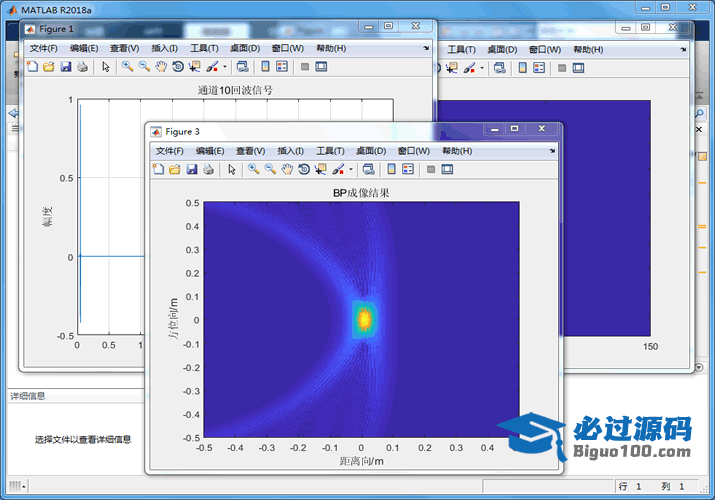The image size is (715, 500).
Task: Click Insert Colorbar icon in back figure window
Action: 523,68
